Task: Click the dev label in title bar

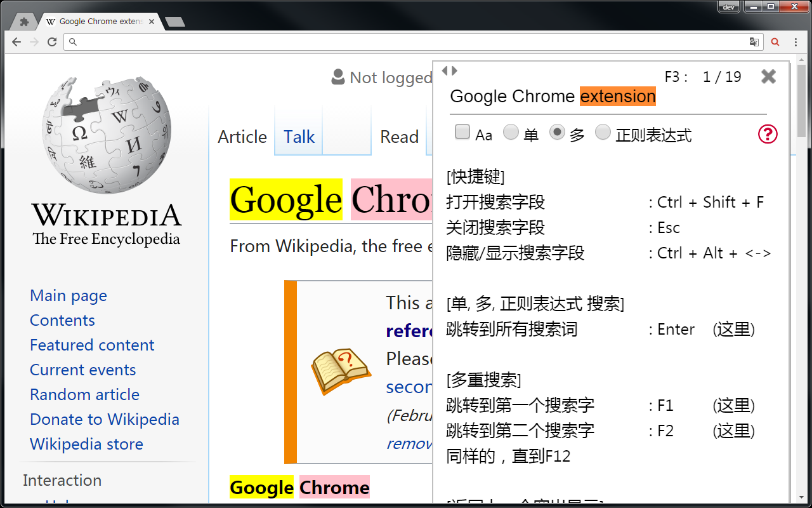Action: click(x=728, y=7)
